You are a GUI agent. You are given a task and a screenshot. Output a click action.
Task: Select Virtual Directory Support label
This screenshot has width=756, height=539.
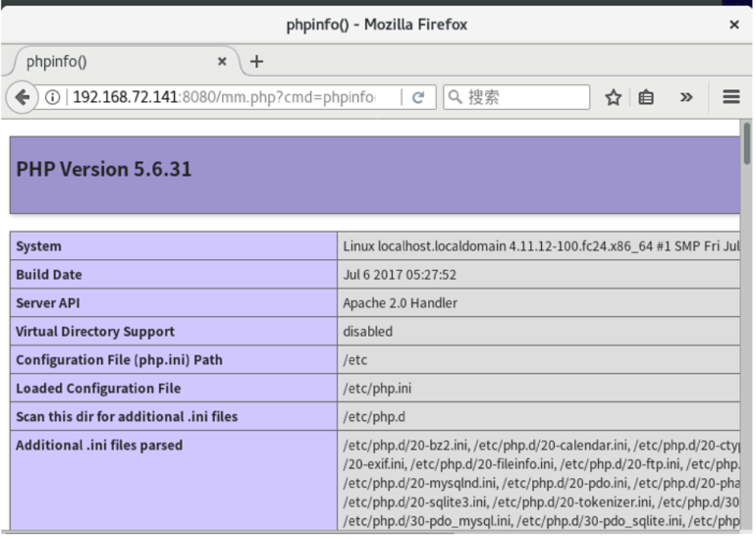tap(95, 331)
